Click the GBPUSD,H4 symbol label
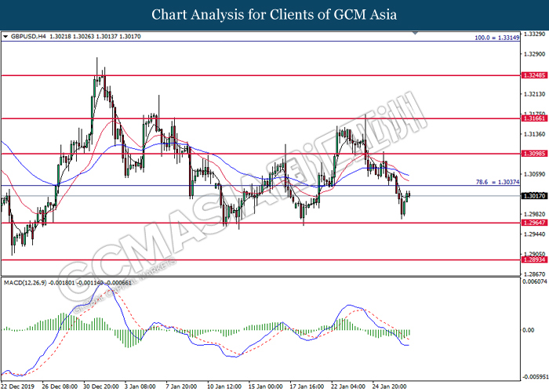The width and height of the screenshot is (549, 392). pos(28,36)
